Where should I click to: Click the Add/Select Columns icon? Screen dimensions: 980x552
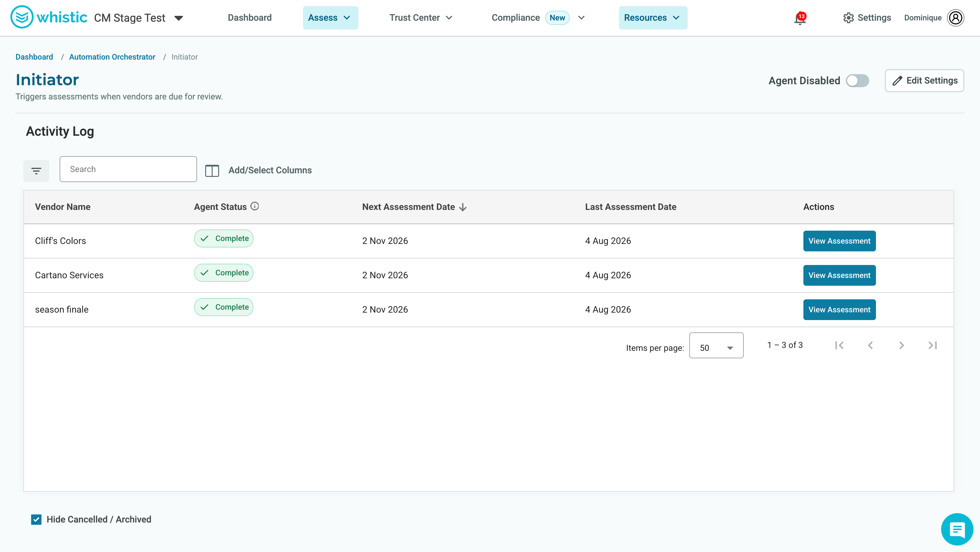(212, 171)
